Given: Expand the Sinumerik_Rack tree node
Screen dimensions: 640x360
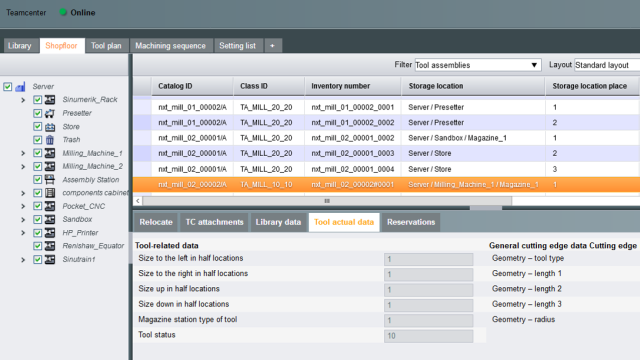Looking at the screenshot, I should (23, 100).
